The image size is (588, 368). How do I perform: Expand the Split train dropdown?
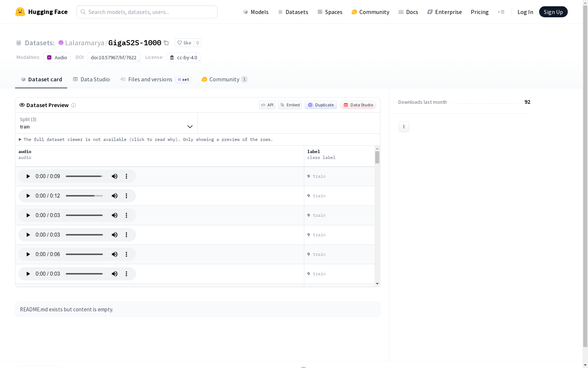tap(107, 123)
